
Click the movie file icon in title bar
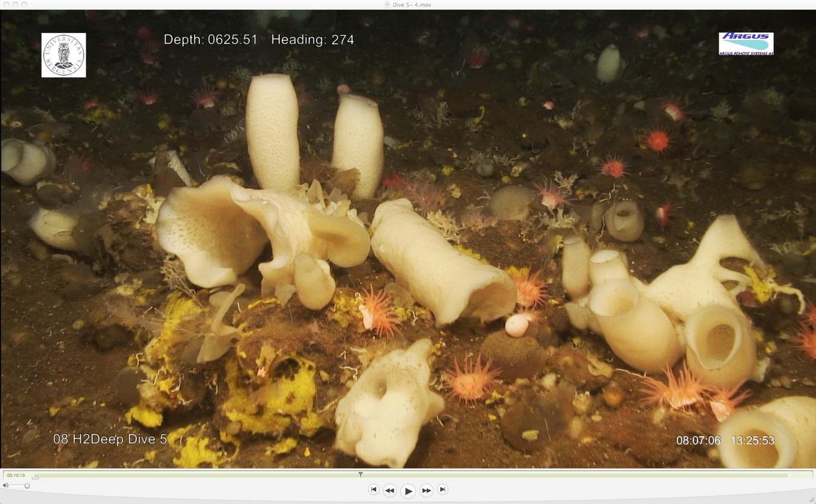[x=387, y=5]
